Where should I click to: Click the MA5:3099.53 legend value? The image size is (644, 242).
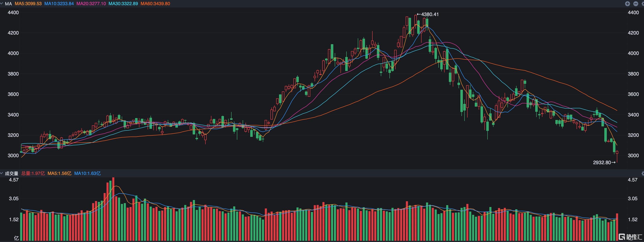click(x=28, y=4)
